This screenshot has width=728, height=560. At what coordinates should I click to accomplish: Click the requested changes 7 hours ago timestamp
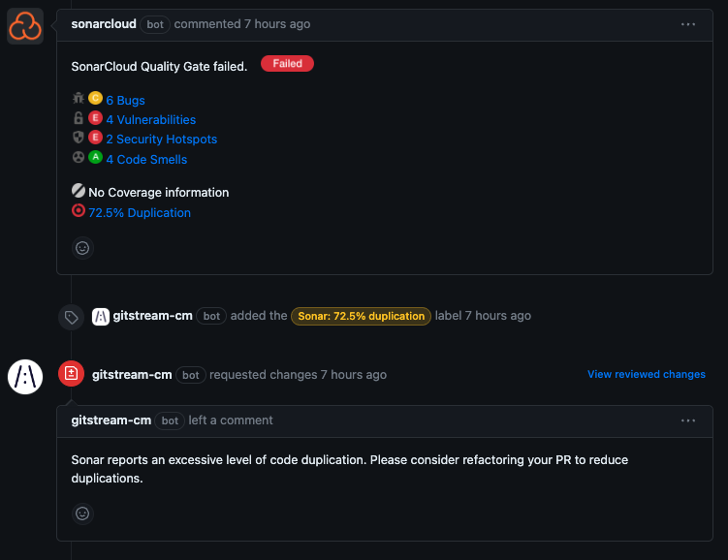pyautogui.click(x=353, y=375)
